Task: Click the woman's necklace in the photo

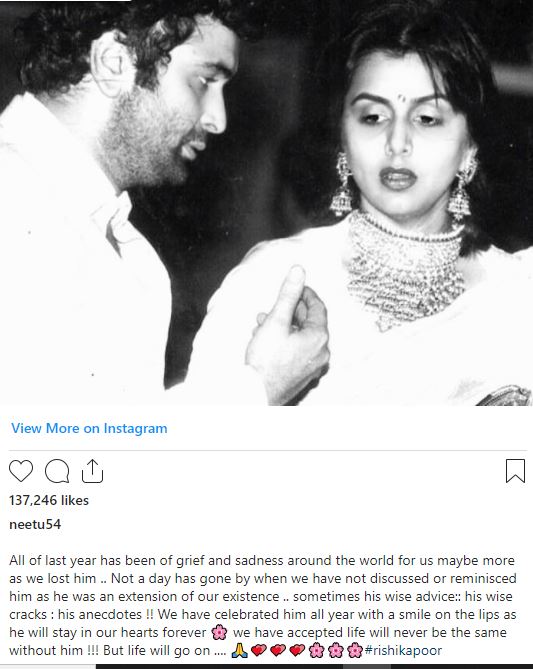Action: pyautogui.click(x=405, y=269)
